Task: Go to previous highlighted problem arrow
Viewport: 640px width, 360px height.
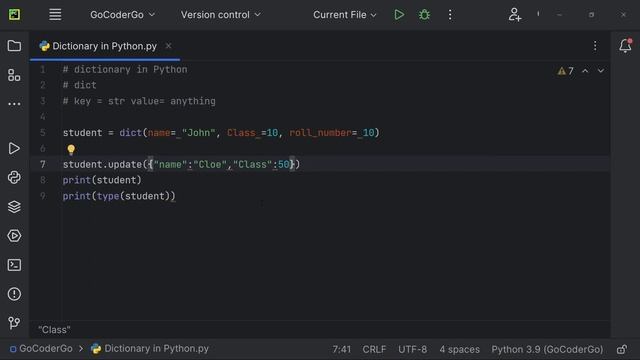Action: coord(585,71)
